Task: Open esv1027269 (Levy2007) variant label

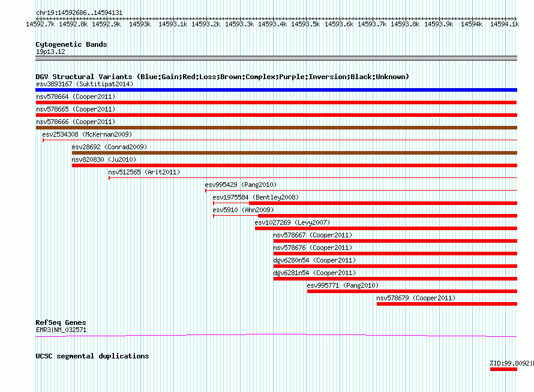Action: click(x=293, y=222)
